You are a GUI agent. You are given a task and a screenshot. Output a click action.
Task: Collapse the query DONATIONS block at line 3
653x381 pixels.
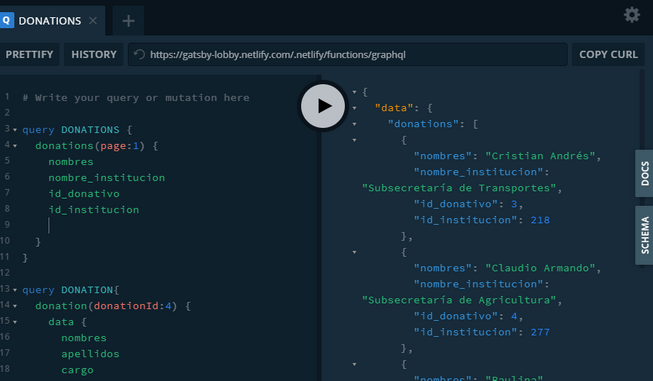(15, 130)
